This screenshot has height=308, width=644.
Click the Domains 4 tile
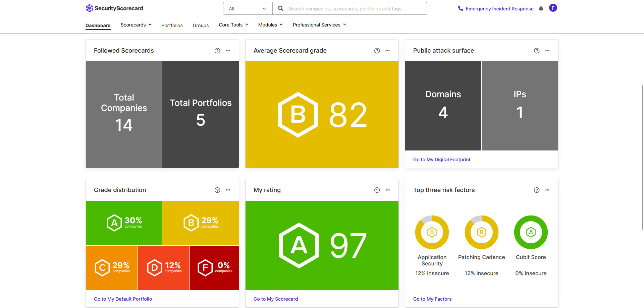pos(443,106)
